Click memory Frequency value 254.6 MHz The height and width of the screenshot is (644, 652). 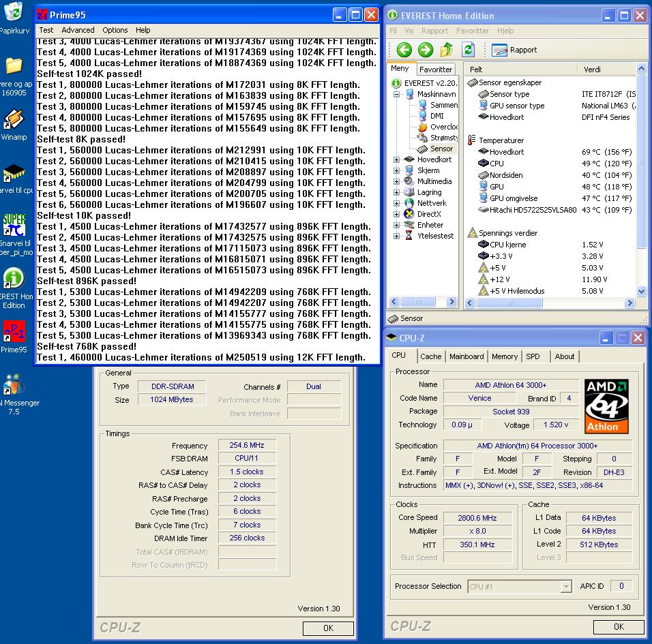tap(247, 446)
